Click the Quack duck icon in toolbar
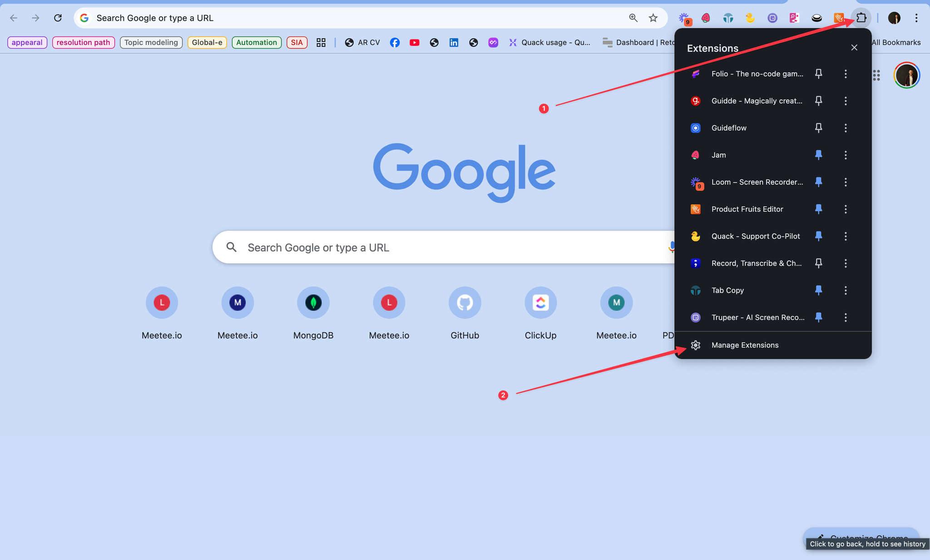The height and width of the screenshot is (560, 930). [750, 18]
